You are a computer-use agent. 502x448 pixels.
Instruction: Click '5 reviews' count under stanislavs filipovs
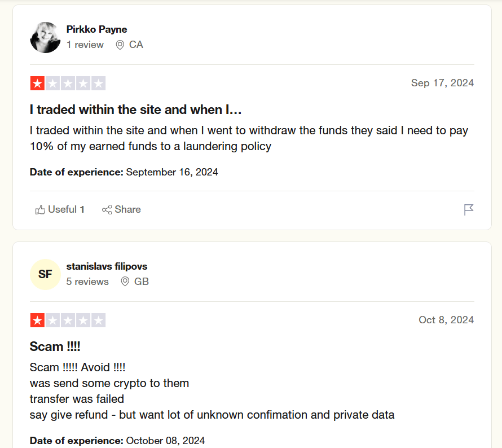(87, 282)
